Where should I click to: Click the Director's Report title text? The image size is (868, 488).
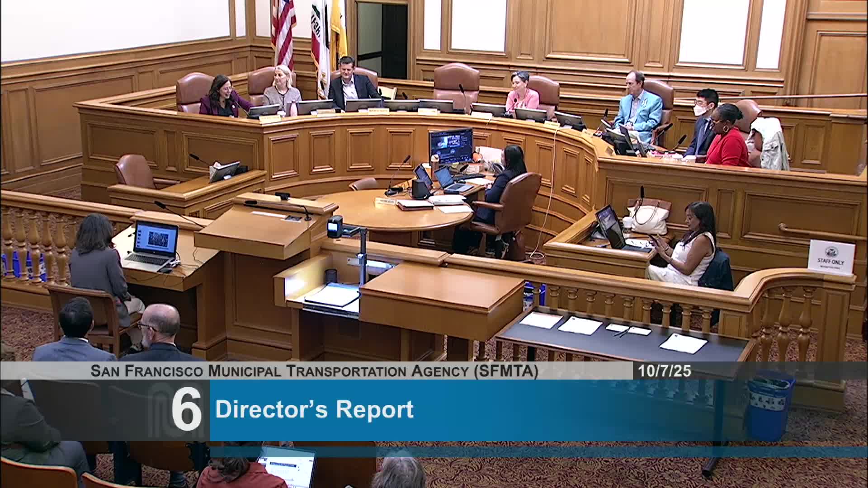click(314, 410)
